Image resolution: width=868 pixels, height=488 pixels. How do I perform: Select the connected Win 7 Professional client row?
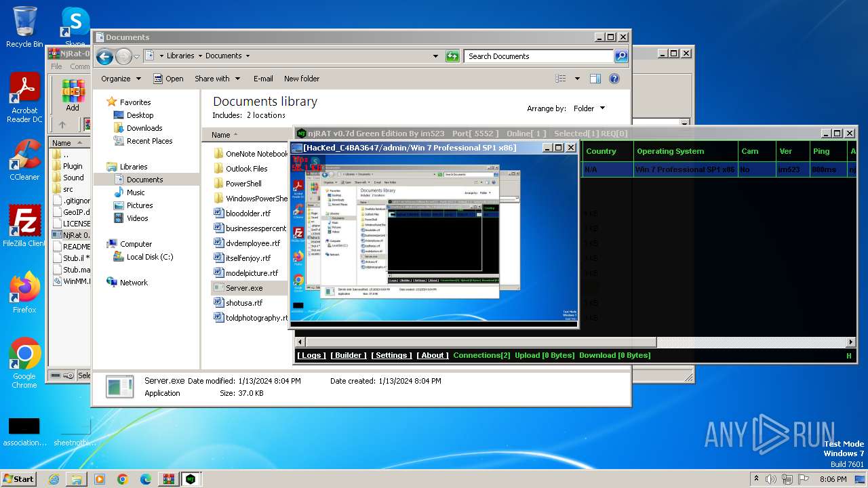coord(719,169)
